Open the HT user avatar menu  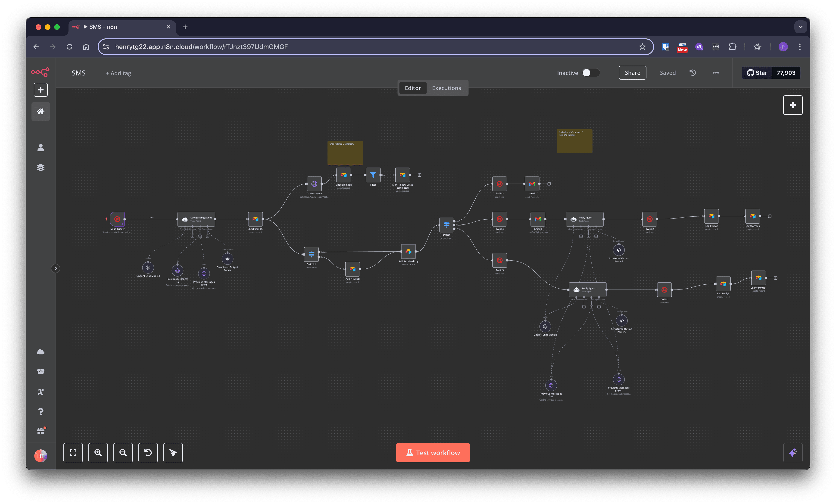(41, 455)
